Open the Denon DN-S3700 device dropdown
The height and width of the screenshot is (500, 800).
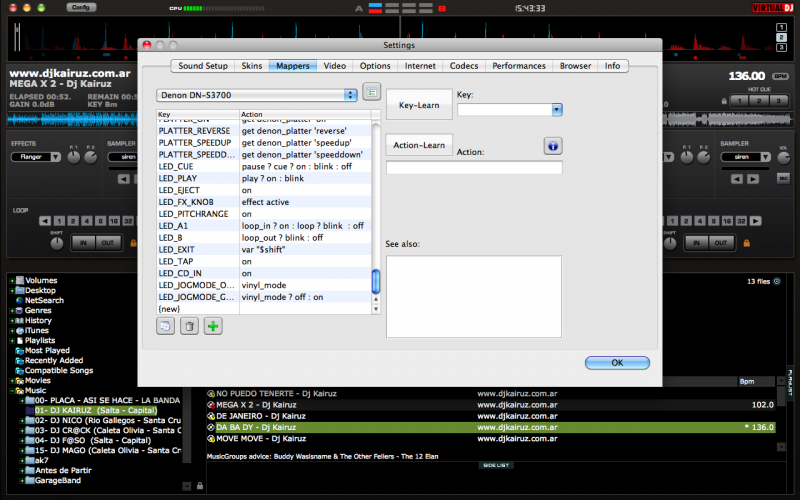click(x=257, y=94)
